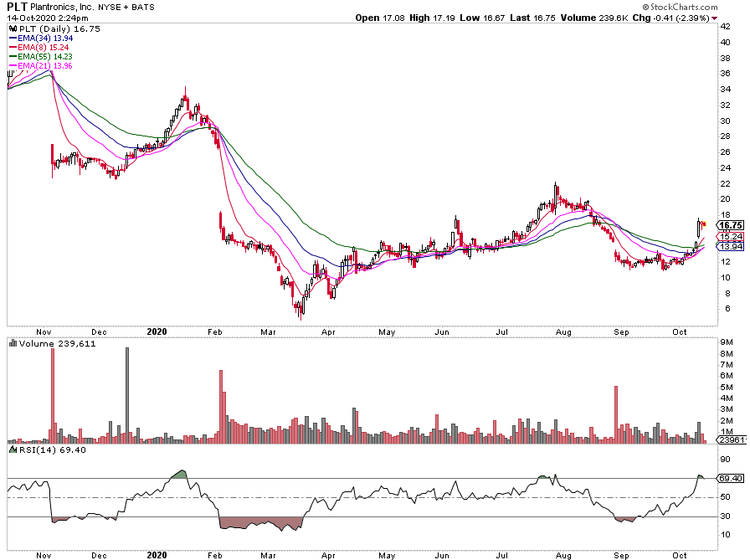Screen dimensions: 750x560
Task: Select the PLT ticker symbol in header
Action: (18, 7)
